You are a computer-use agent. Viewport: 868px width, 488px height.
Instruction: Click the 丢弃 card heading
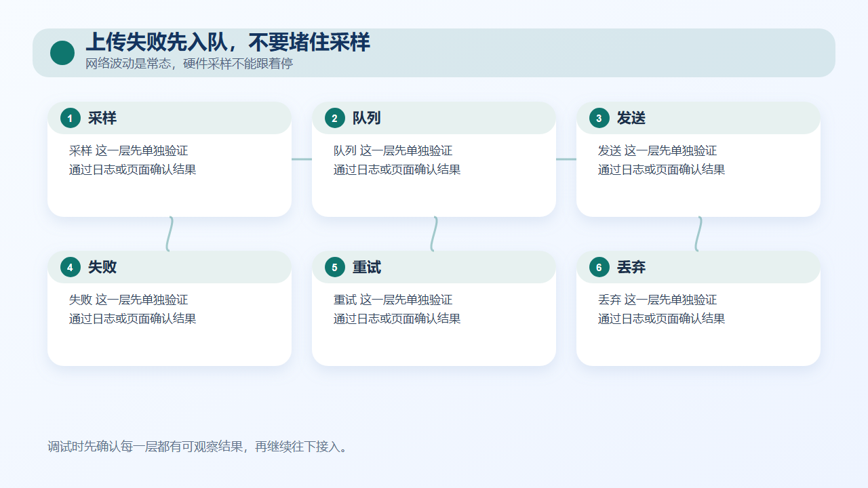pos(631,268)
